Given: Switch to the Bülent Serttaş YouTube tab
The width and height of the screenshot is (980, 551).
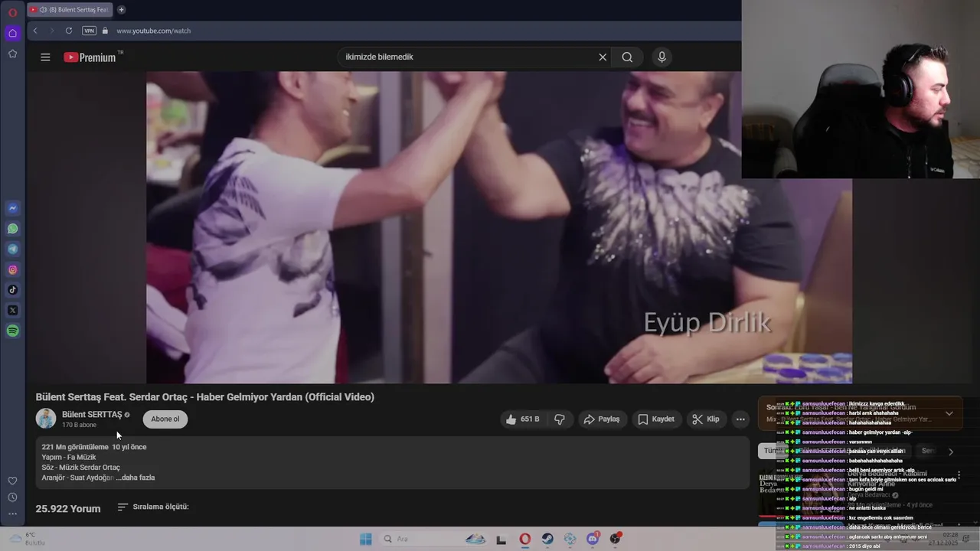Looking at the screenshot, I should tap(70, 10).
